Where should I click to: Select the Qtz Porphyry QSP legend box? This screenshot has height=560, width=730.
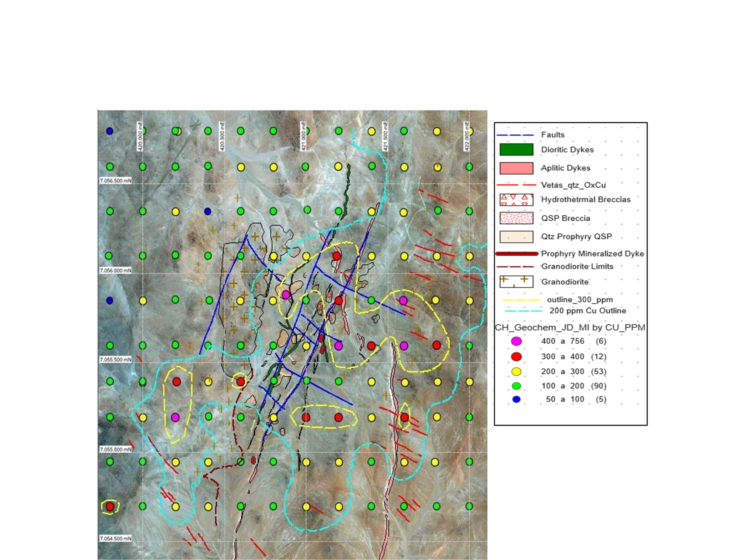coord(516,237)
